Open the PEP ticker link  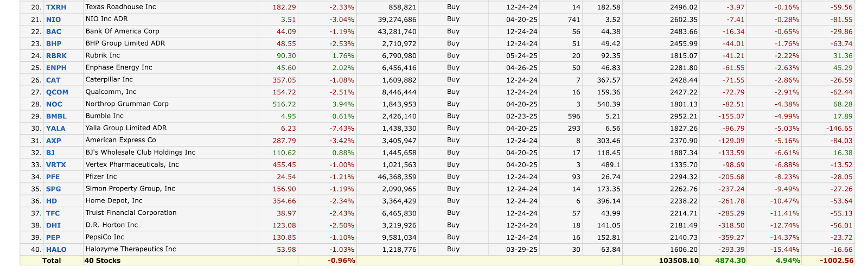53,238
